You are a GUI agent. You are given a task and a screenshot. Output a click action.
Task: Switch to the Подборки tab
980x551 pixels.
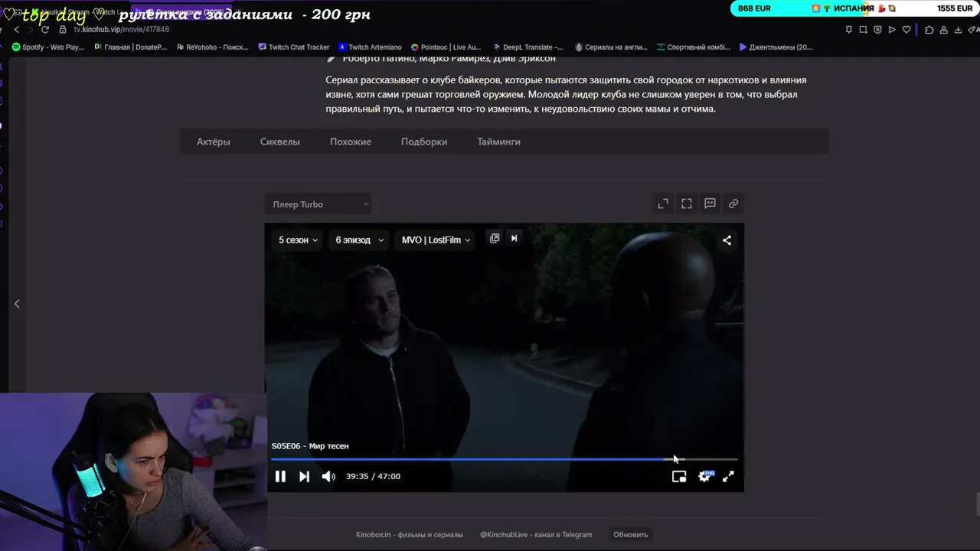coord(424,142)
